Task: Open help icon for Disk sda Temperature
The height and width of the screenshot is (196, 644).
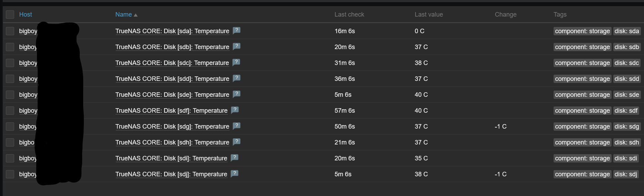Action: point(236,30)
